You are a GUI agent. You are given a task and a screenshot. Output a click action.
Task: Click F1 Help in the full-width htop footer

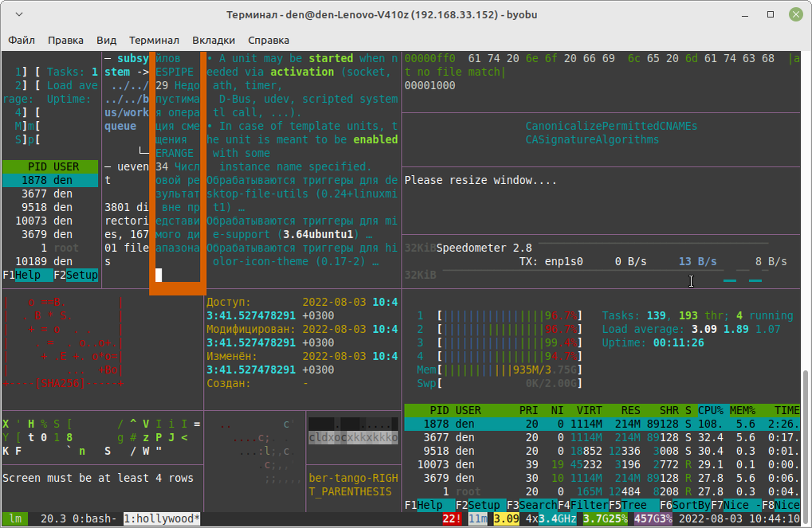pyautogui.click(x=430, y=505)
